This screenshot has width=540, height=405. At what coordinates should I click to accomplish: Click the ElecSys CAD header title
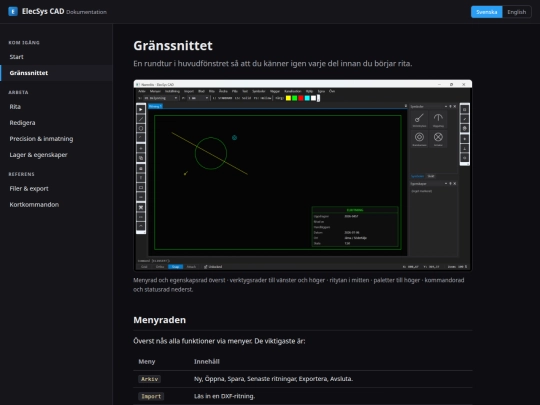click(43, 11)
